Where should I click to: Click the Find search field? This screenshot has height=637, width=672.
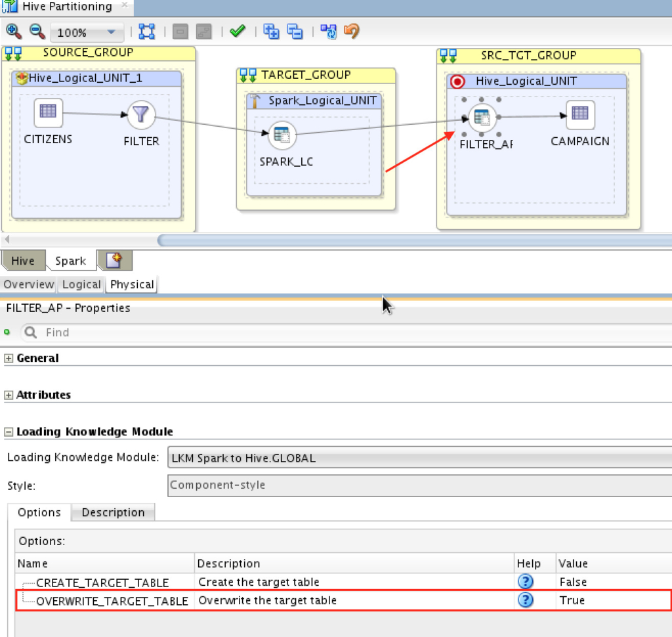pyautogui.click(x=346, y=332)
